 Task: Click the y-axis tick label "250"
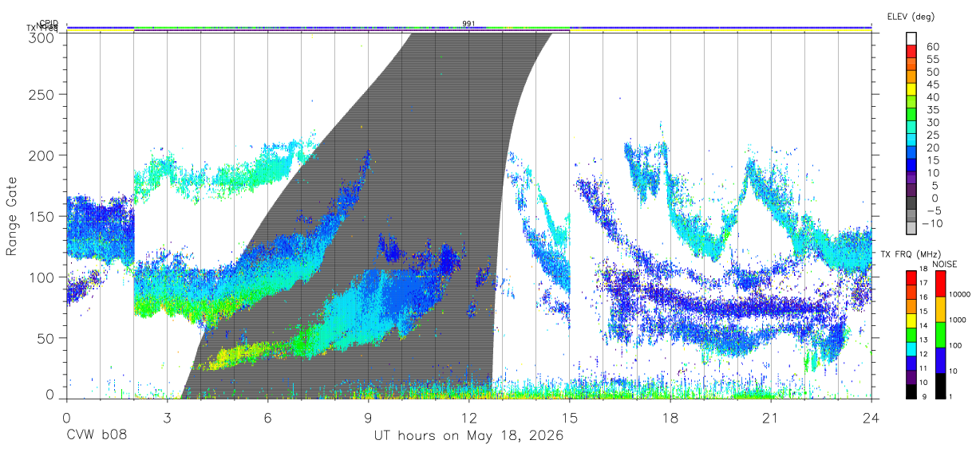pos(41,95)
